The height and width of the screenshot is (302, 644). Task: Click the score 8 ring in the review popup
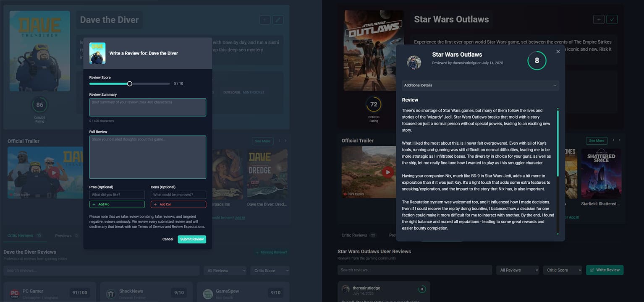coord(537,61)
